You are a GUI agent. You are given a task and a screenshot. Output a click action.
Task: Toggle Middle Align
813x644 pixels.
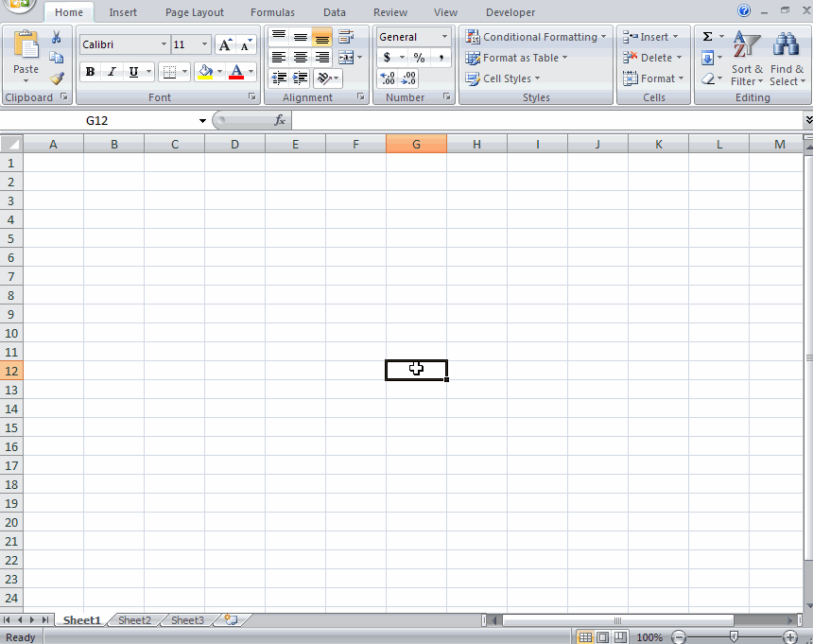(x=301, y=37)
